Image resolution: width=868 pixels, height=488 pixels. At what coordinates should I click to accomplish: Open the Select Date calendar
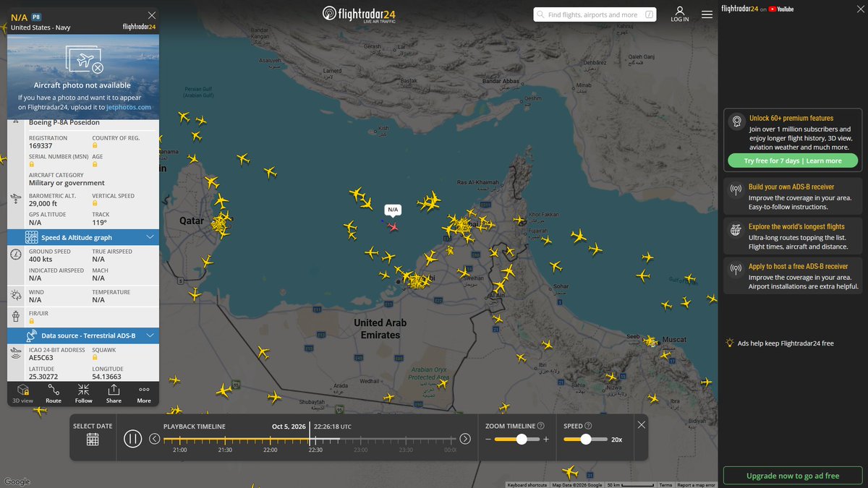(x=93, y=439)
